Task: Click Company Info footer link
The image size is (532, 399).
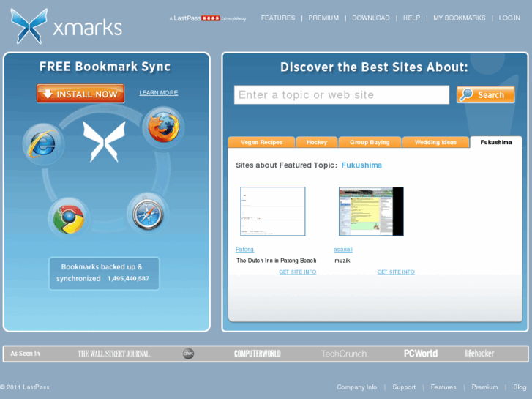Action: [356, 387]
